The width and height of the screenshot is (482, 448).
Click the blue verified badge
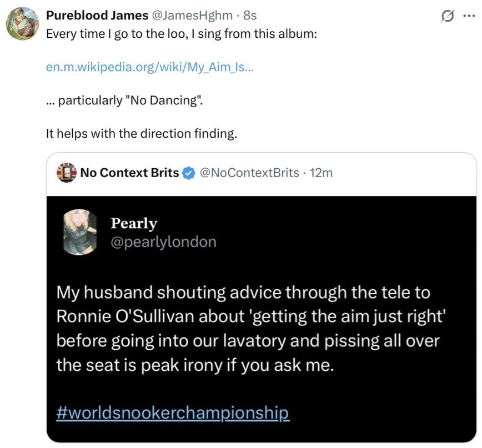[x=189, y=173]
